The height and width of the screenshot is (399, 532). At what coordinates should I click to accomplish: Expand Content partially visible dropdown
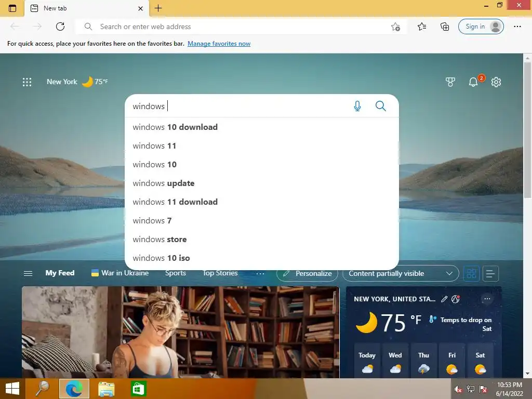(x=401, y=273)
